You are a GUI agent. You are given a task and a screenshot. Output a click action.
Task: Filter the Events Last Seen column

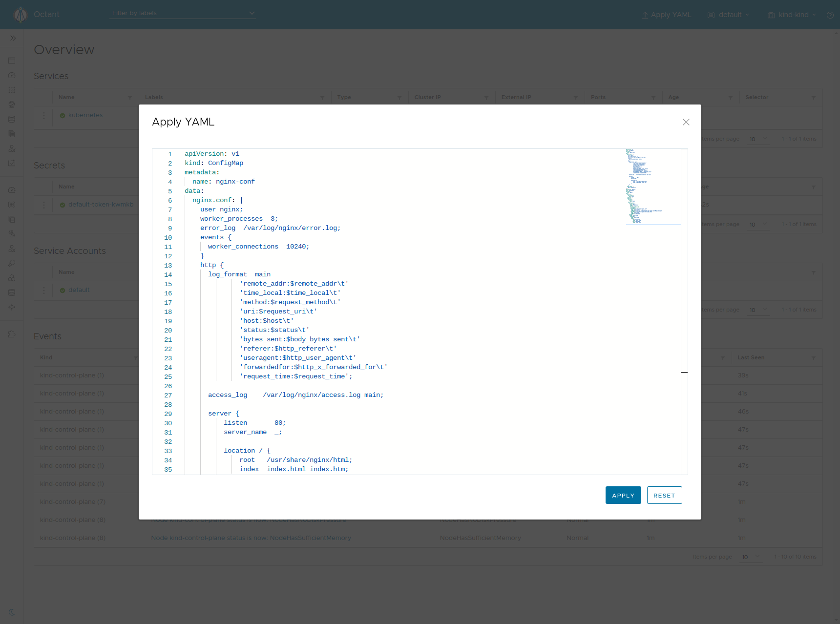[813, 358]
